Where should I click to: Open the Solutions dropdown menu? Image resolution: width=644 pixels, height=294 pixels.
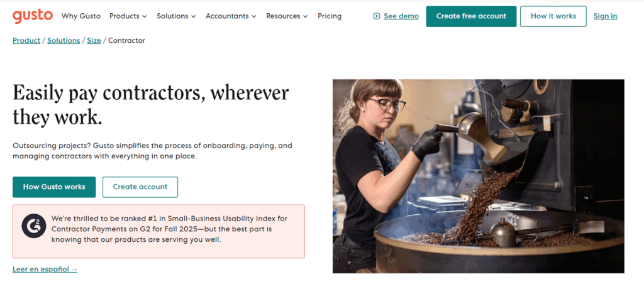click(x=176, y=16)
